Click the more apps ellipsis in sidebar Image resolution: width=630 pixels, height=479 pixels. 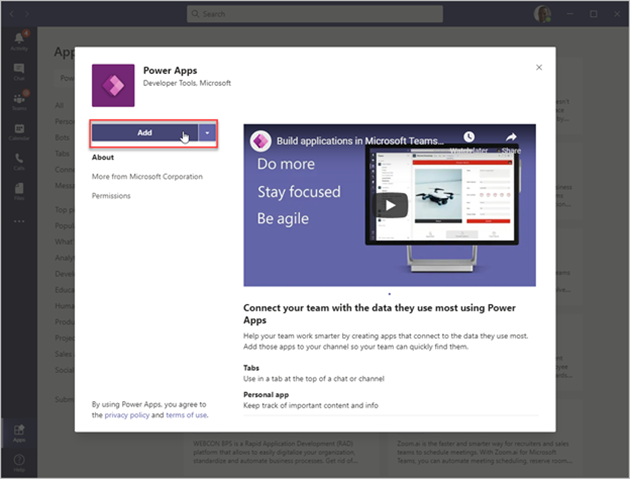coord(19,220)
